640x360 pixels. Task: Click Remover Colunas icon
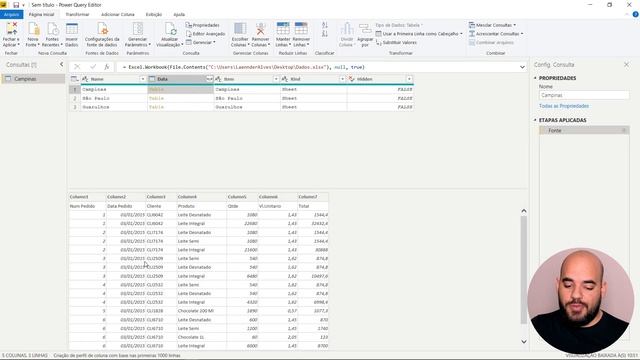(260, 29)
